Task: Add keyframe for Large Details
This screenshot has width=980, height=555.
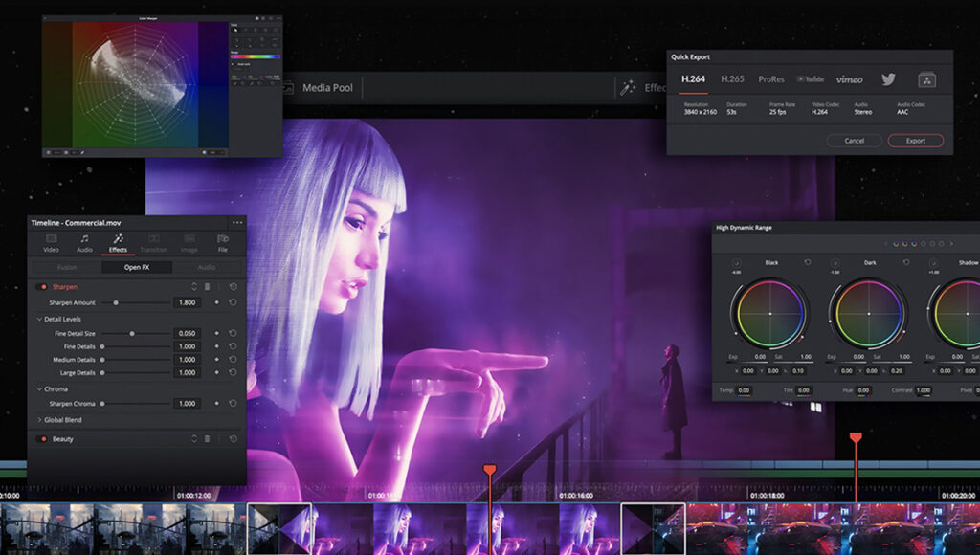Action: click(217, 372)
